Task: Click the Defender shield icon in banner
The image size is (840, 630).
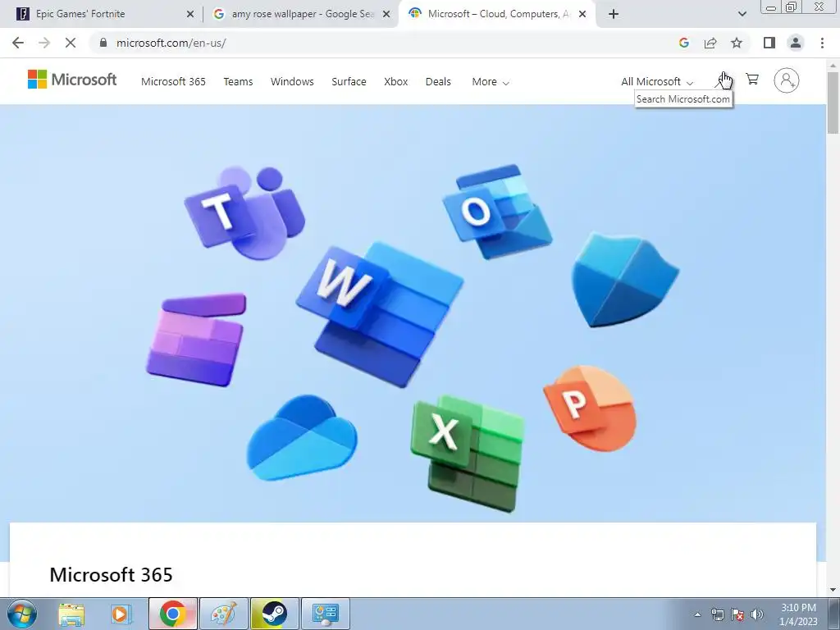Action: tap(624, 280)
